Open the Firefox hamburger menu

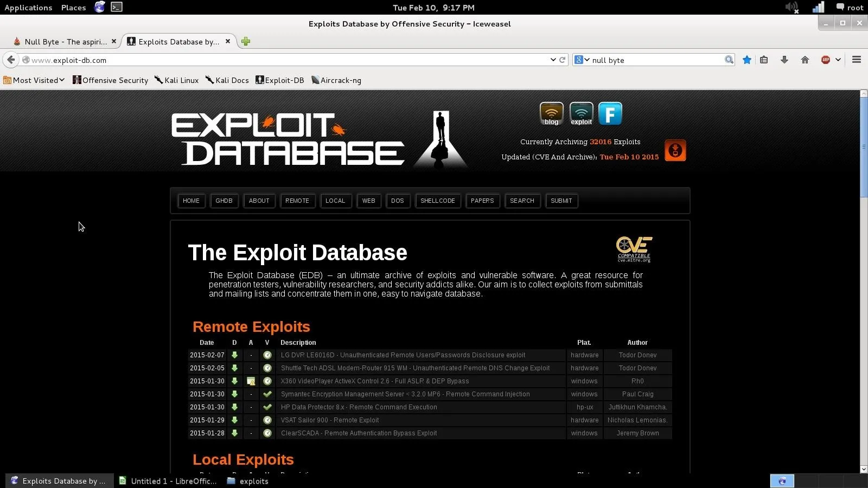(x=857, y=60)
